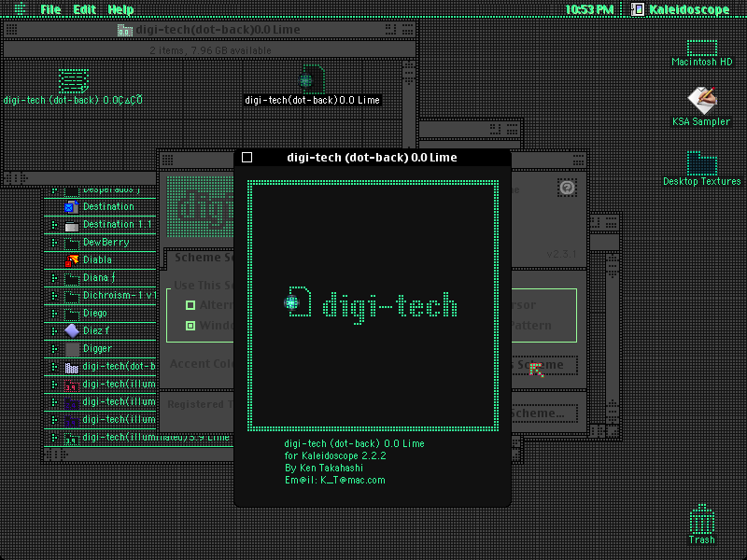Click the digi-tech(dot-b folder icon in list
This screenshot has height=560, width=747.
(x=72, y=367)
